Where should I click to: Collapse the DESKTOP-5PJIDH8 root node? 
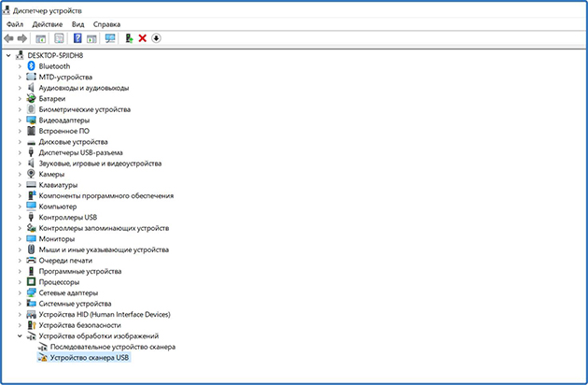coord(8,55)
